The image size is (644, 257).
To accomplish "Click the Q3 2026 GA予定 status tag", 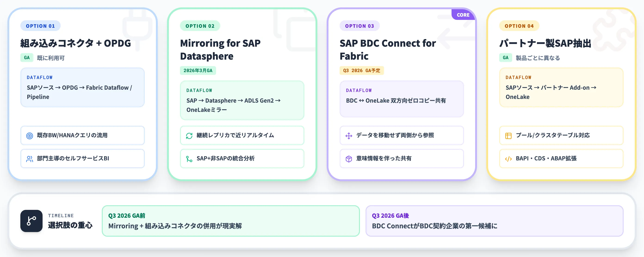I will click(x=362, y=70).
